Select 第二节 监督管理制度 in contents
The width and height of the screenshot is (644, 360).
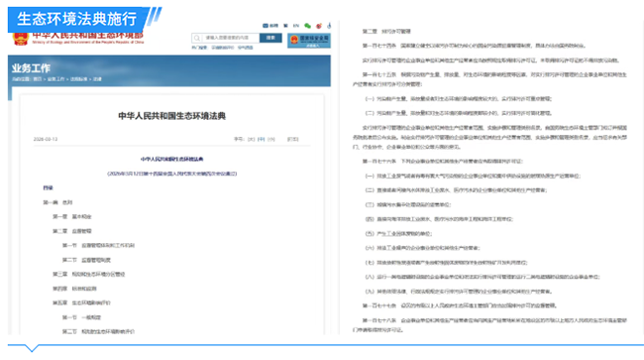pyautogui.click(x=86, y=260)
